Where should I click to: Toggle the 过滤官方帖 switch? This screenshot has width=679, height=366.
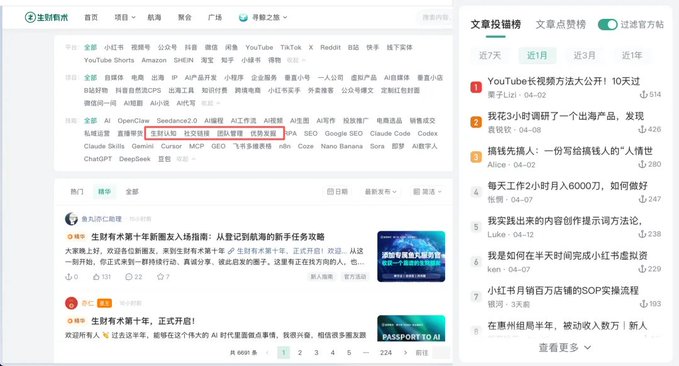pos(608,25)
